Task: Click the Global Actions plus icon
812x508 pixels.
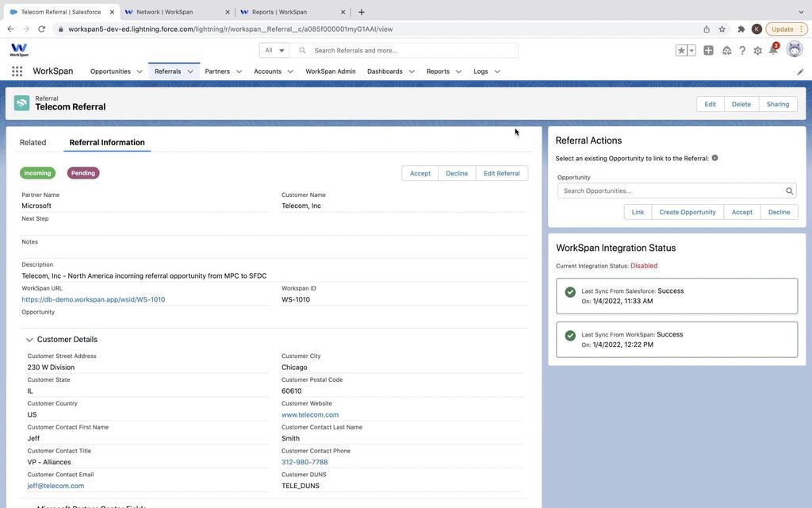Action: click(x=708, y=50)
